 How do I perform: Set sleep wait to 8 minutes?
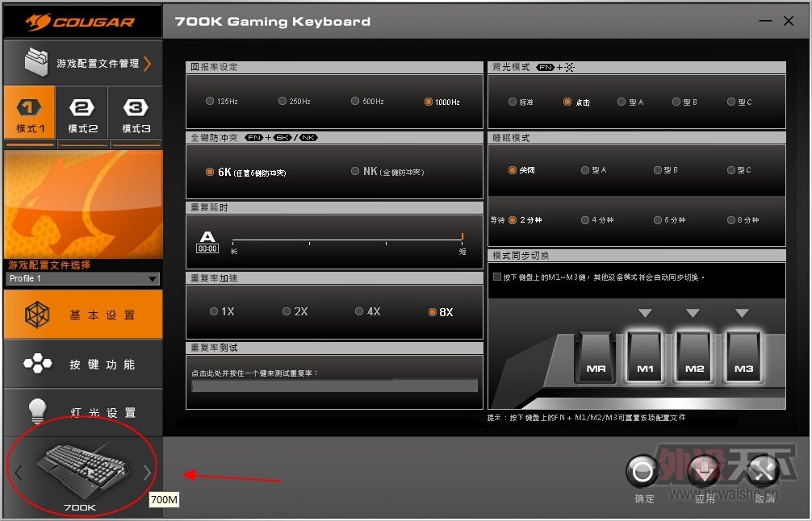point(743,220)
